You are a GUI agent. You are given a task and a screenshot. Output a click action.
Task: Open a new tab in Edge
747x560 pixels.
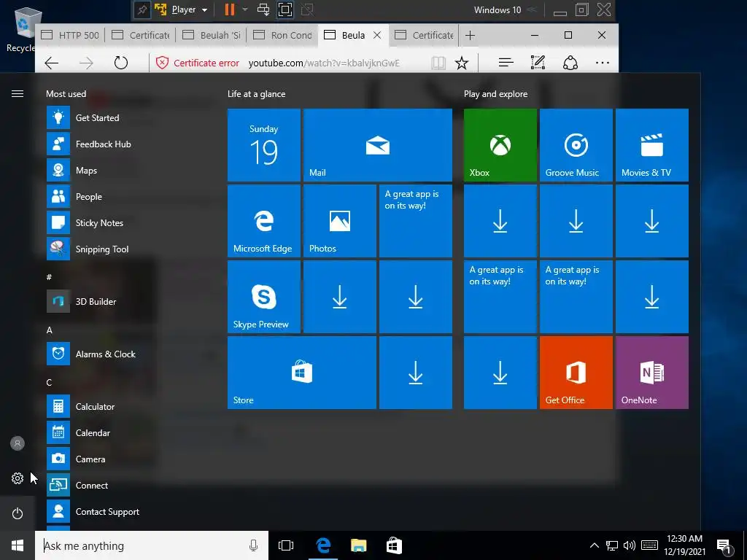pos(470,35)
